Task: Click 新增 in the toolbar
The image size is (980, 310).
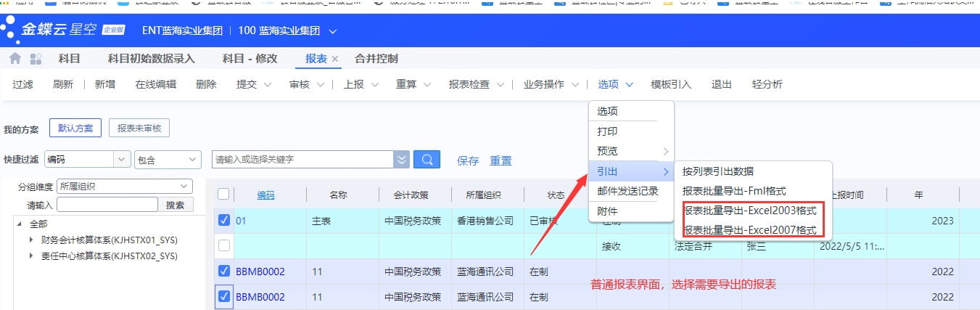Action: [105, 84]
